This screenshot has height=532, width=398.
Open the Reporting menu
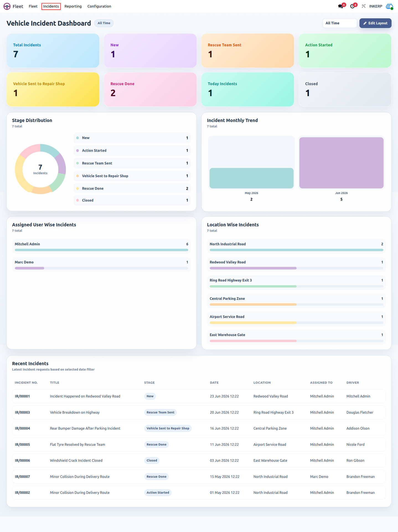[73, 6]
